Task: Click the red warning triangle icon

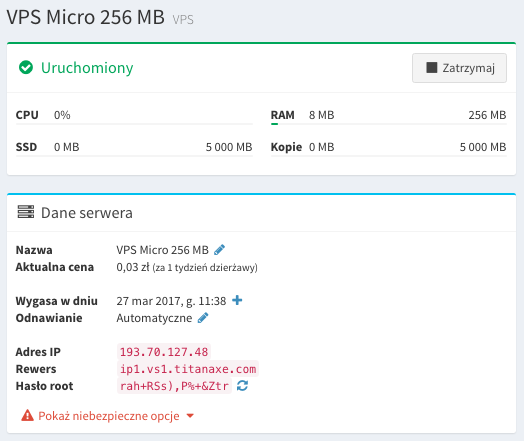Action: [x=27, y=416]
